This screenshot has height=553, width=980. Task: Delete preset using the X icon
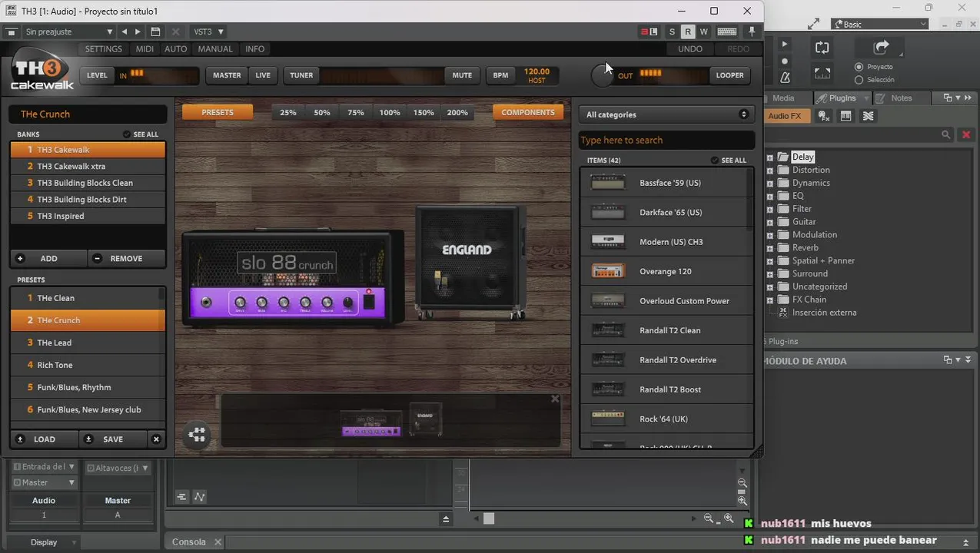(175, 31)
